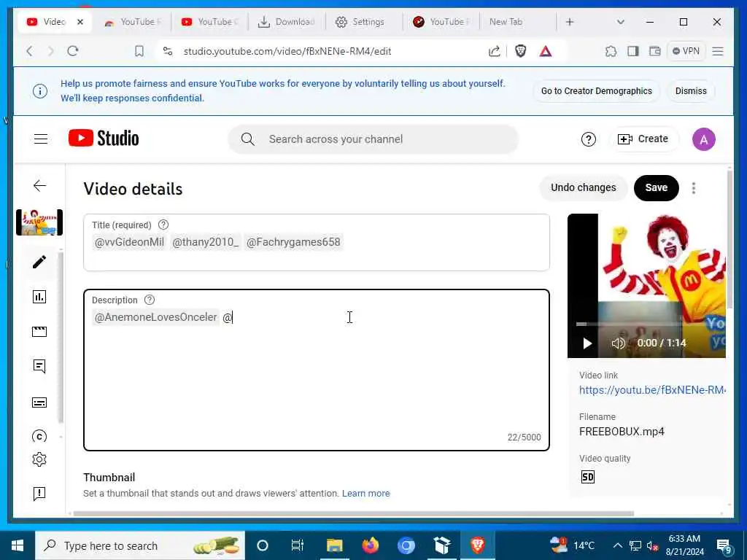The height and width of the screenshot is (560, 747).
Task: Click the horizontal scrollbar at page bottom
Action: point(352,513)
